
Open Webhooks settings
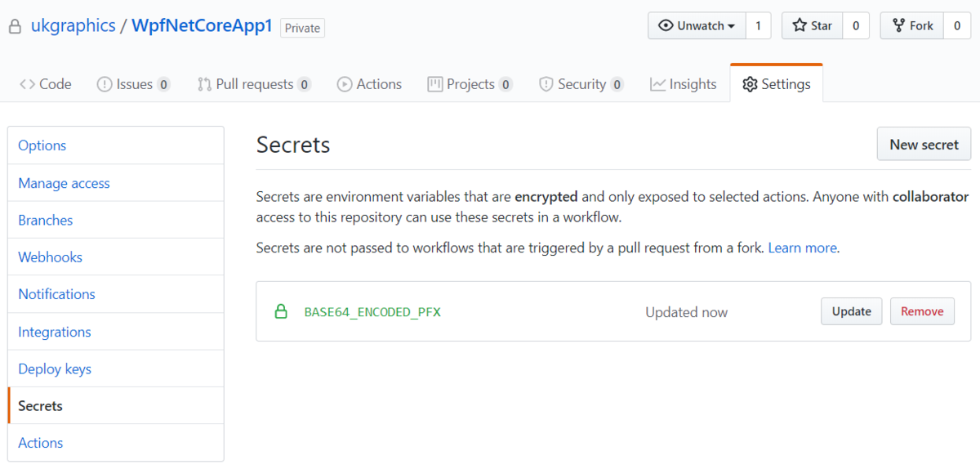point(116,257)
